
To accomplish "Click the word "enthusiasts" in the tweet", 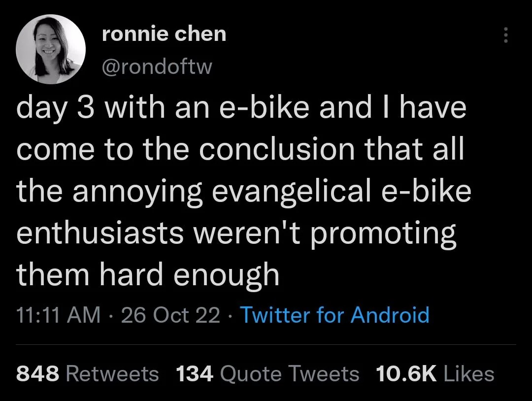I will point(101,232).
